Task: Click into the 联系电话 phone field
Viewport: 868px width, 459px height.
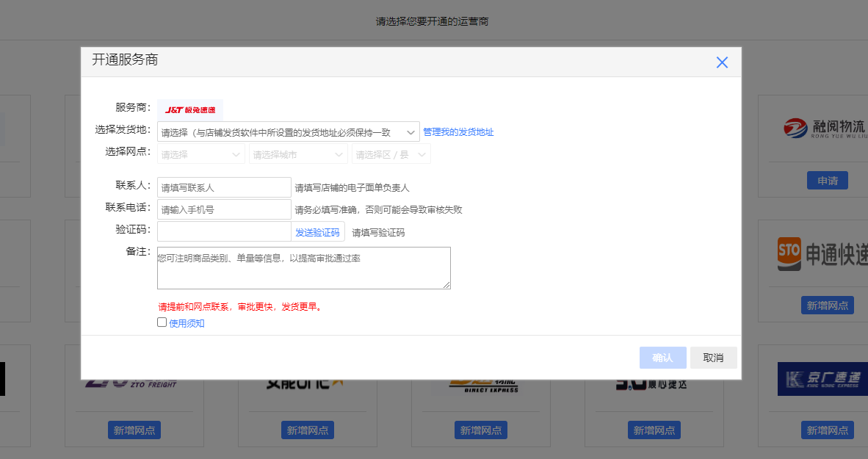Action: click(x=224, y=209)
